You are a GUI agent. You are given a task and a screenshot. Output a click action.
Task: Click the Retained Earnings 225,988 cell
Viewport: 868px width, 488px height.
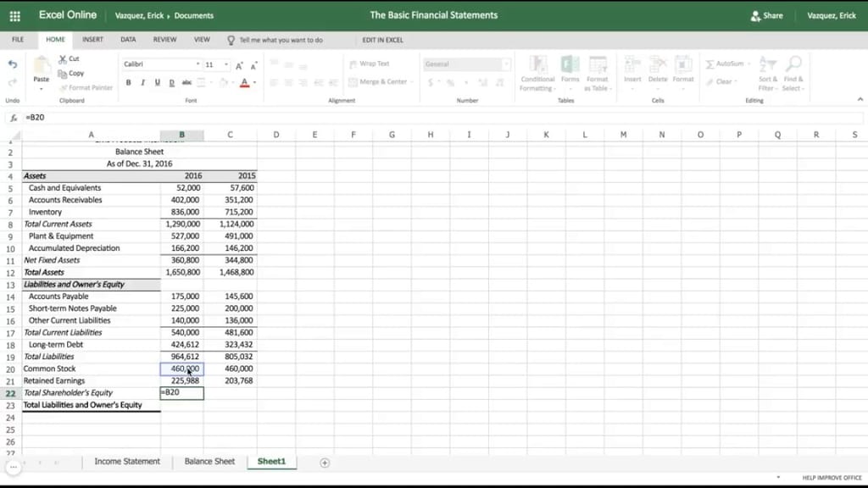click(x=182, y=380)
